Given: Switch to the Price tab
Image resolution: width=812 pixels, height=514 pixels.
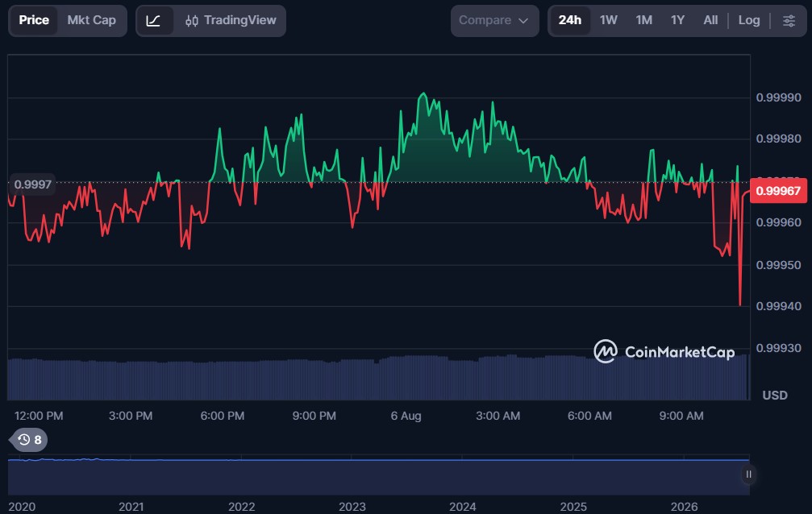Looking at the screenshot, I should (x=34, y=21).
